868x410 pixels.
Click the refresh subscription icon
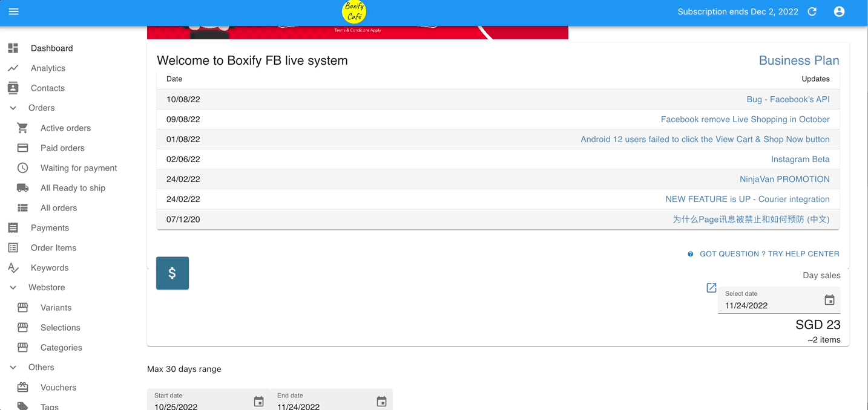point(812,11)
